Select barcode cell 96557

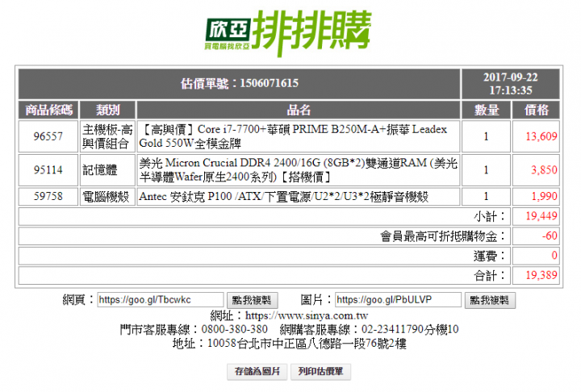pos(48,136)
